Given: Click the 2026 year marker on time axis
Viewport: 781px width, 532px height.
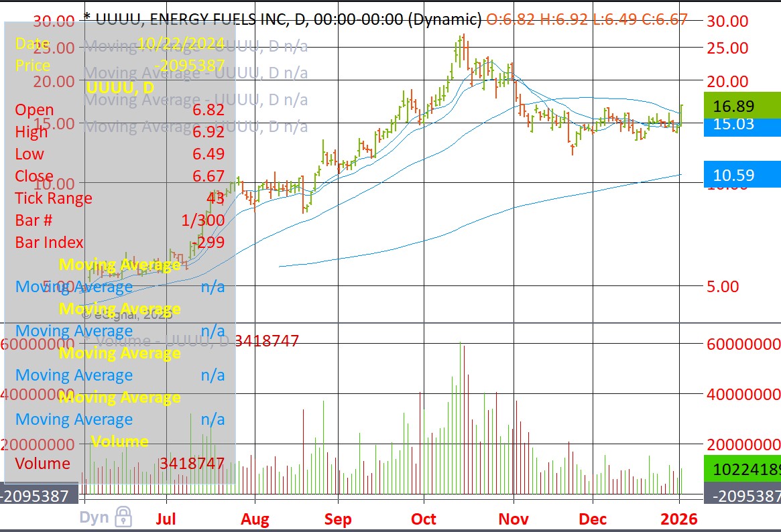Looking at the screenshot, I should pyautogui.click(x=679, y=519).
